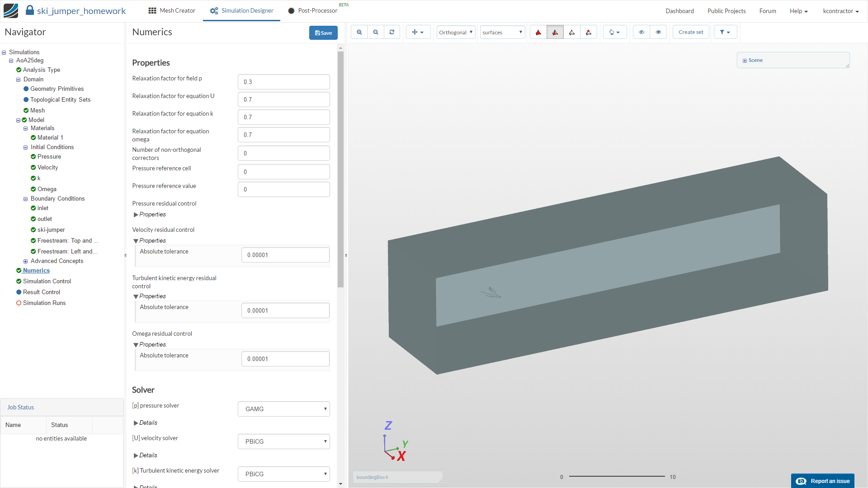This screenshot has height=488, width=868.
Task: Select the points render mode icon
Action: (x=589, y=32)
